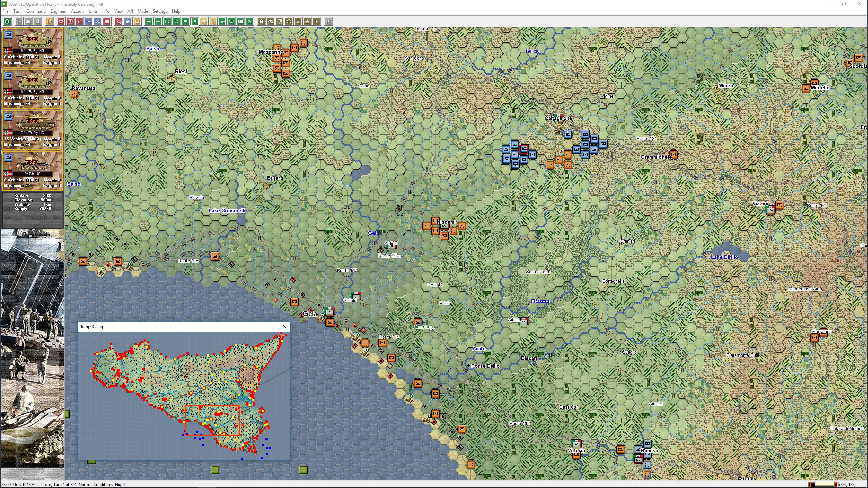
Task: Click the yellow coin toolbar icon
Action: pyautogui.click(x=213, y=22)
